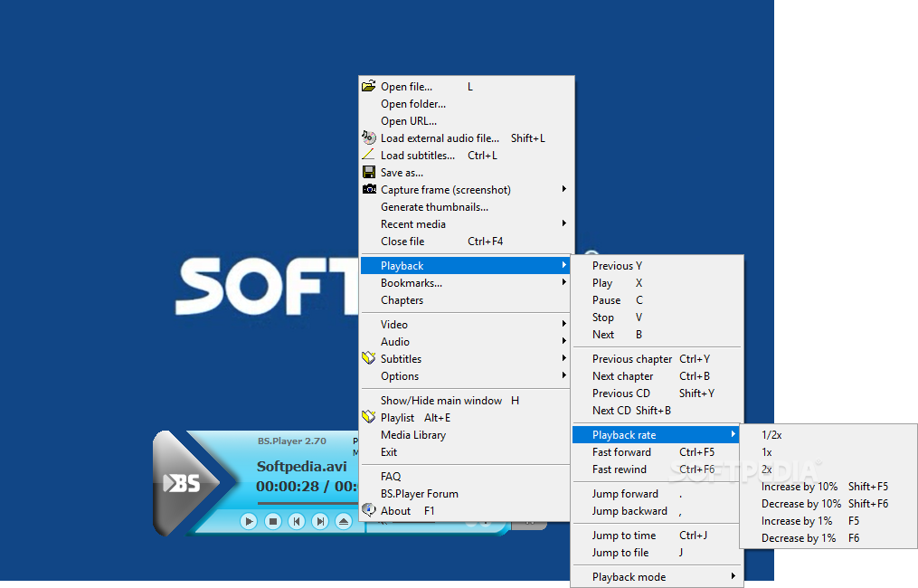Viewport: 918px width, 588px height.
Task: Click the player seek progress bar
Action: pyautogui.click(x=308, y=503)
